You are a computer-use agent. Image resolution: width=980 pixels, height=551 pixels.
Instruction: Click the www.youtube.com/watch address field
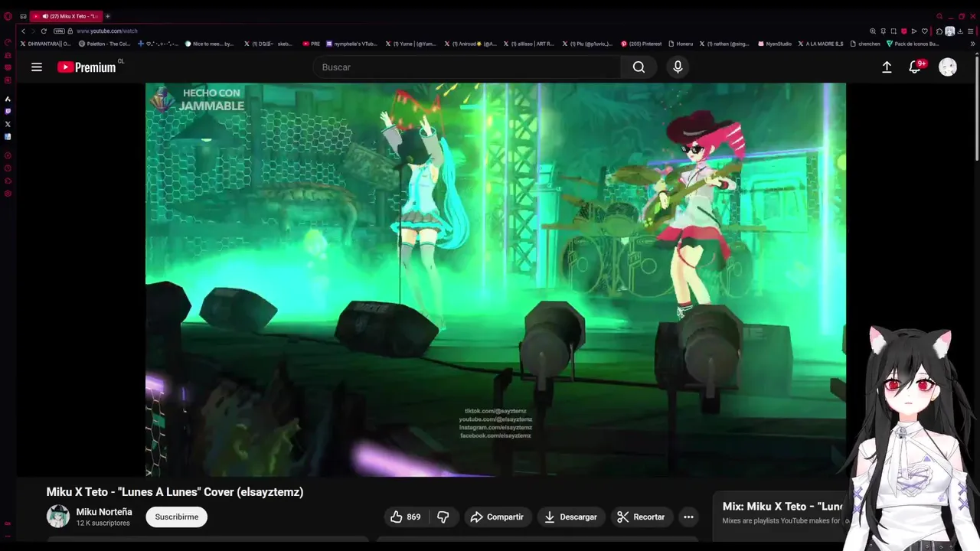coord(107,31)
